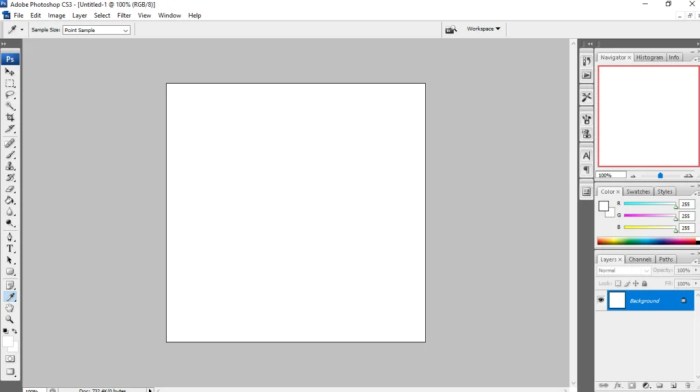Open the status bar info arrow
Screen dimensions: 700x392
point(150,390)
